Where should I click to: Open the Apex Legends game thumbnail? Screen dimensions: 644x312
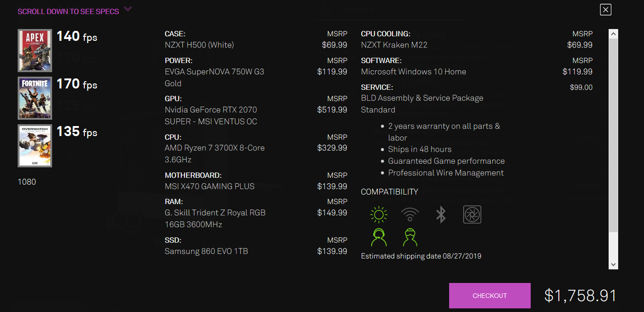point(35,50)
